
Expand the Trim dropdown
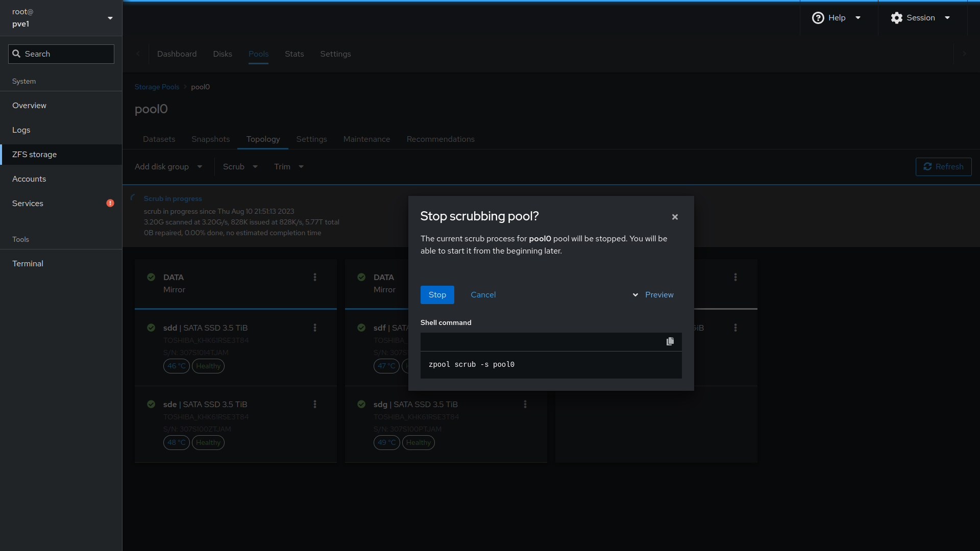(x=289, y=167)
